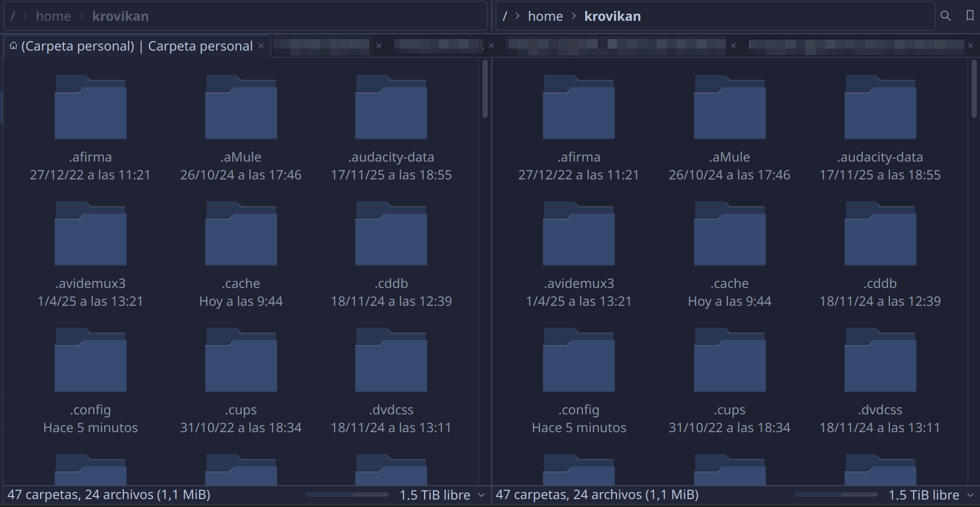Select .avidemux3 folder in left pane
Image resolution: width=980 pixels, height=507 pixels.
(x=90, y=234)
